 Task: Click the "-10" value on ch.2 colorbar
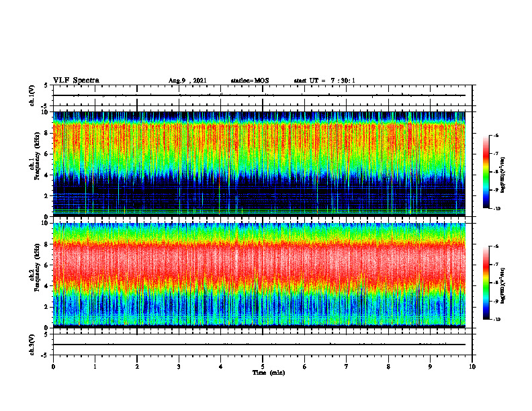497,320
